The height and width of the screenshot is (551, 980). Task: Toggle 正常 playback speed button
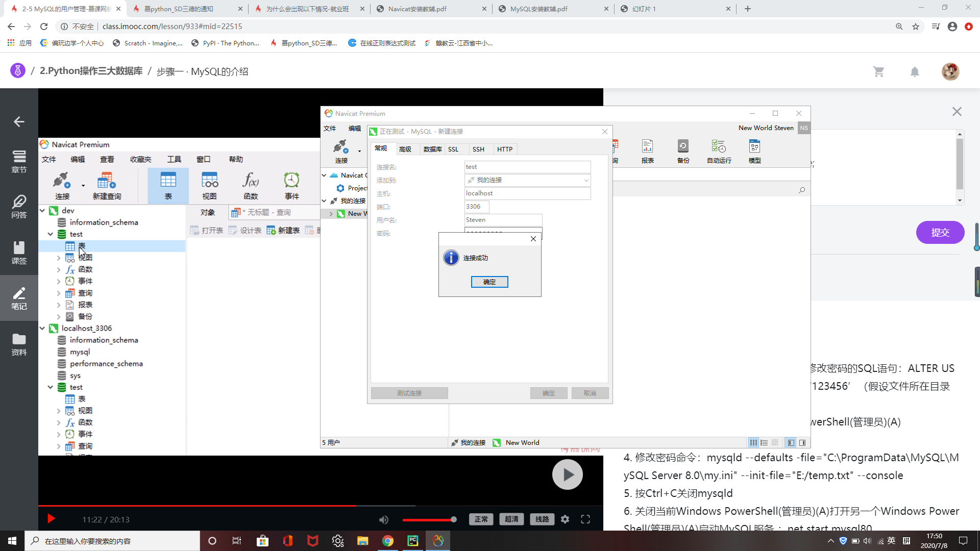[x=481, y=519]
